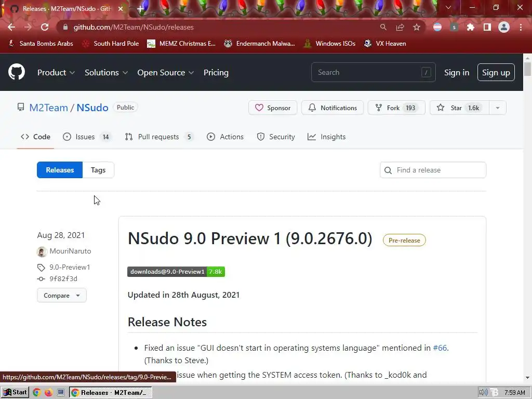Click the Notifications button

point(332,108)
